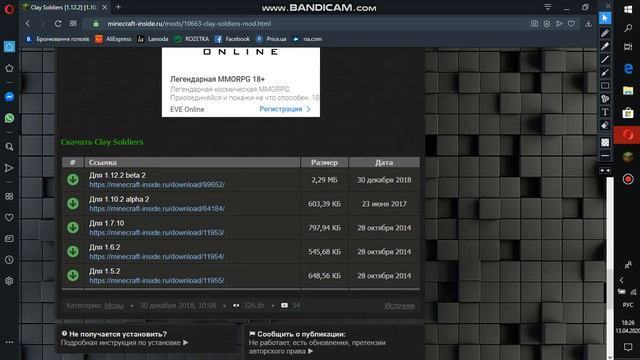Open the Источник link
The height and width of the screenshot is (360, 640).
(400, 305)
